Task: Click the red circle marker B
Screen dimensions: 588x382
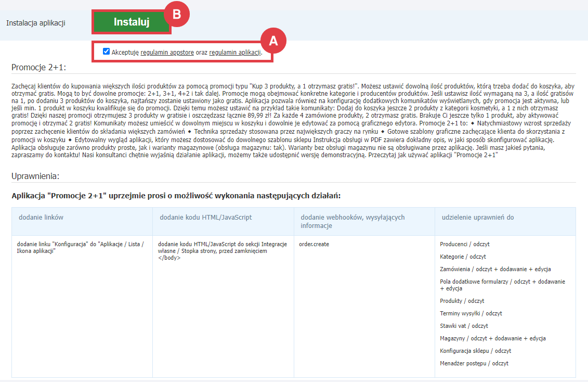Action: (x=177, y=15)
